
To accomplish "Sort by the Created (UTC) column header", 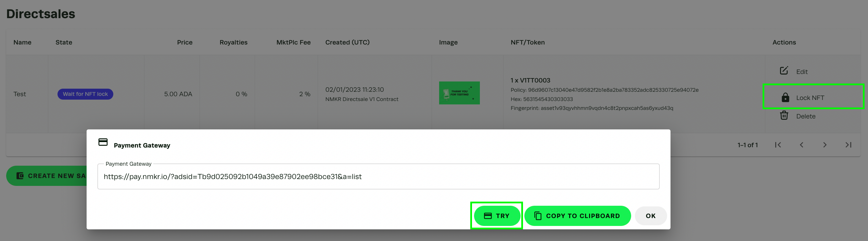I will (347, 42).
